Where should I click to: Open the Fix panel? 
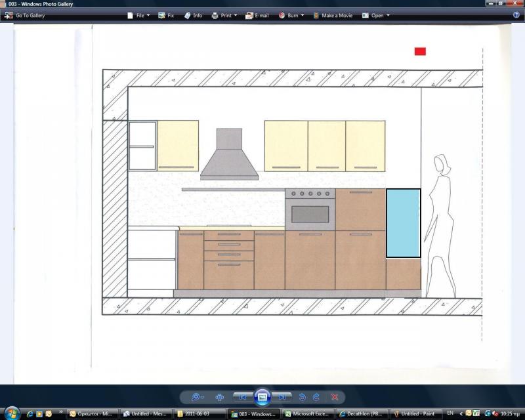point(166,15)
